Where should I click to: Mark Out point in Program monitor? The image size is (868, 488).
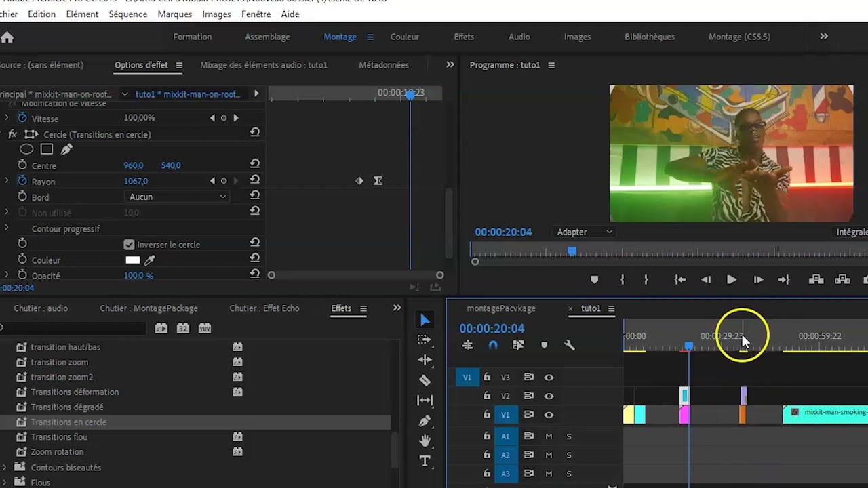point(646,279)
